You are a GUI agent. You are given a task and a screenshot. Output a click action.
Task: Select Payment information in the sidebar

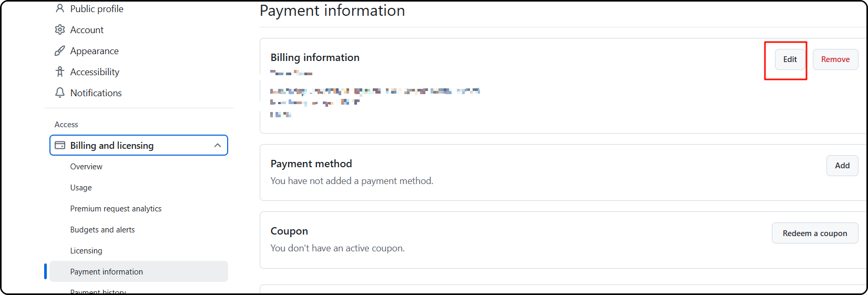coord(139,271)
